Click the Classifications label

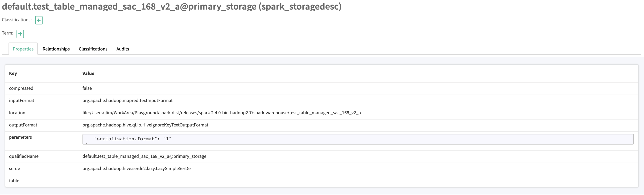click(16, 20)
